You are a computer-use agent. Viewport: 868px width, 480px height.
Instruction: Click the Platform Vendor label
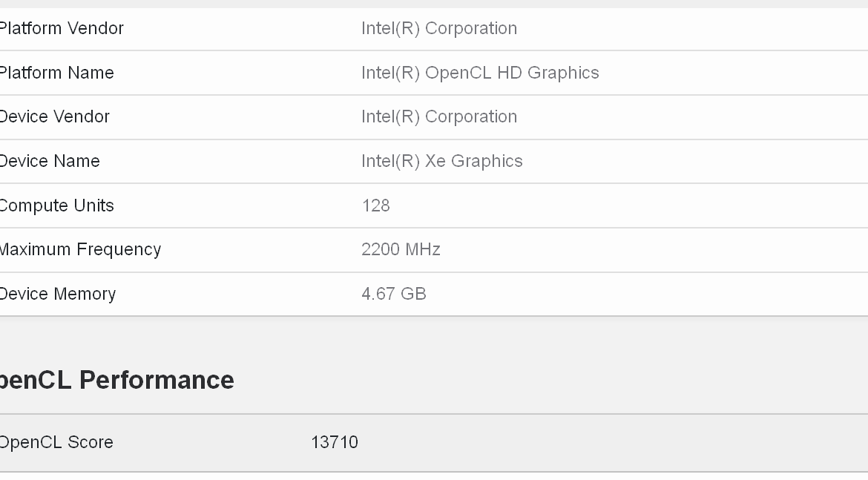pos(61,28)
